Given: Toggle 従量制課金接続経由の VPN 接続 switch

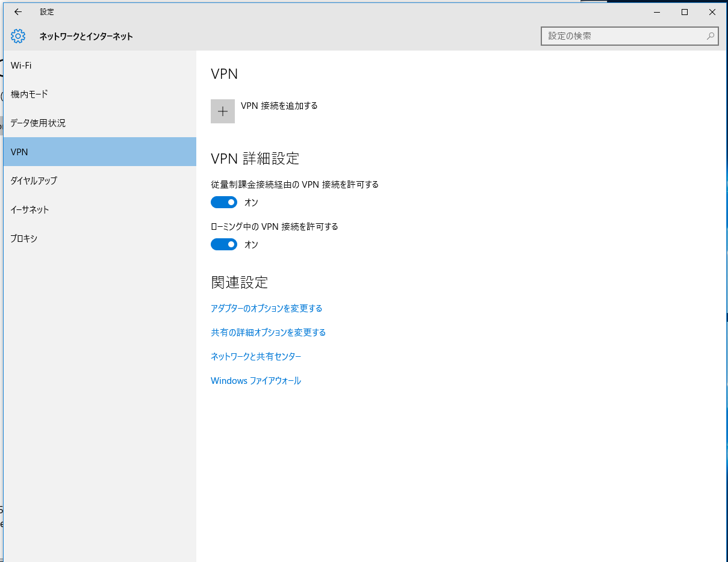Looking at the screenshot, I should coord(224,202).
